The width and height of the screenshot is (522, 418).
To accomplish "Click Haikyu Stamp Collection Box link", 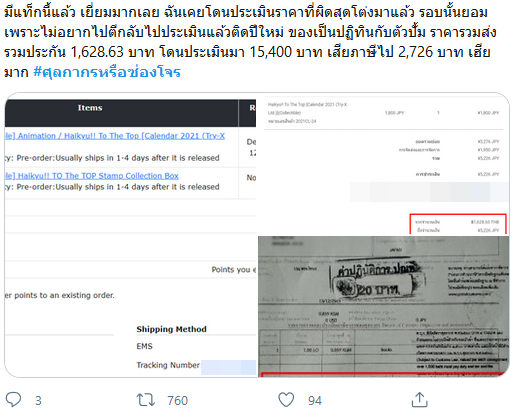I will pyautogui.click(x=92, y=176).
